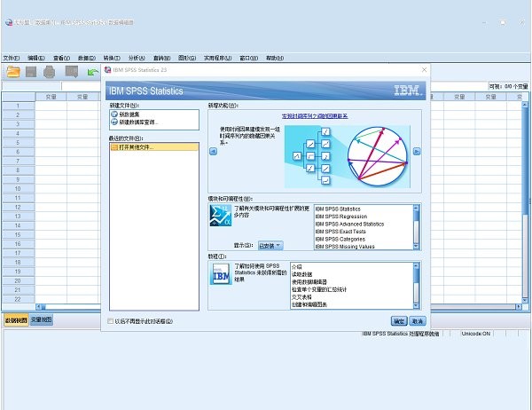Click the next arrow beside the feature graphic

(417, 151)
